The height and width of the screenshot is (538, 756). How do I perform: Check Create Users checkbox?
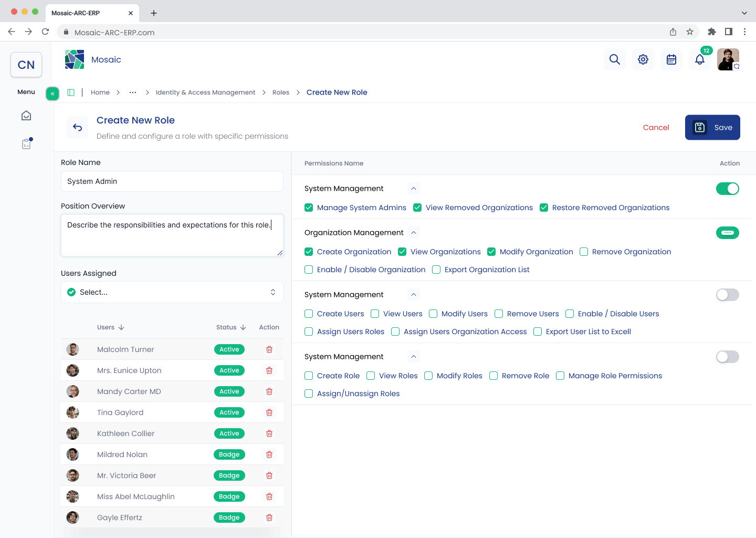[309, 314]
